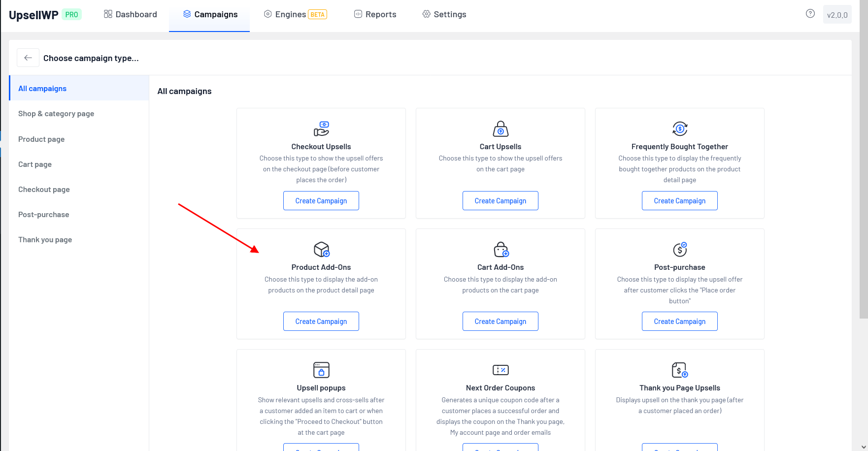Click the Cart Add-Ons bag icon

coord(501,249)
